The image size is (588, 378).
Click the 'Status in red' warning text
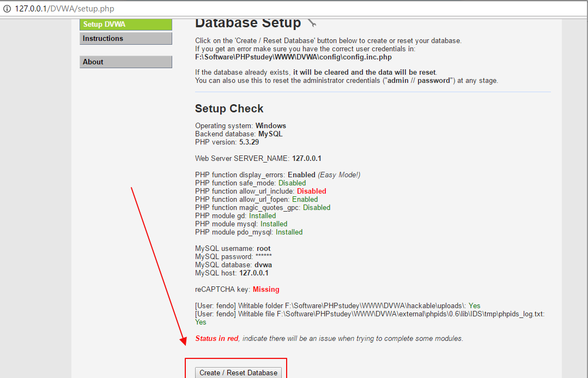tap(217, 339)
